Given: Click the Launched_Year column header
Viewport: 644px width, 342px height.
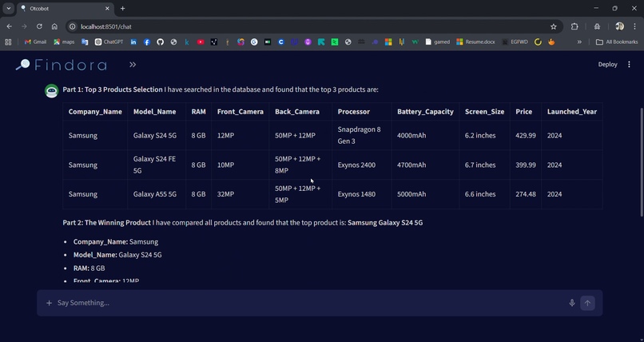Looking at the screenshot, I should click(x=572, y=112).
